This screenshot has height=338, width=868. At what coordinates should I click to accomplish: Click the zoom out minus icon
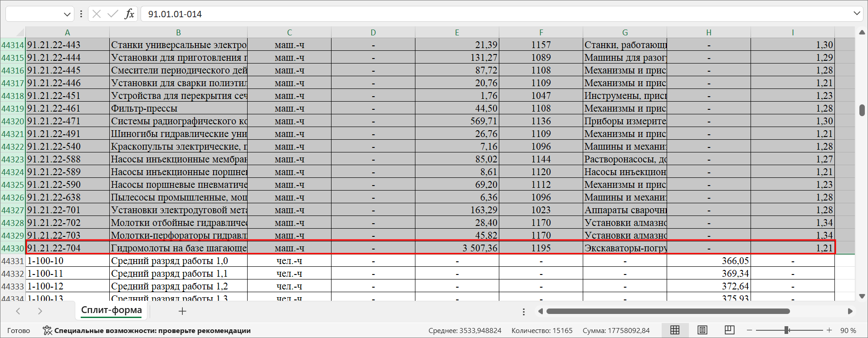point(750,330)
